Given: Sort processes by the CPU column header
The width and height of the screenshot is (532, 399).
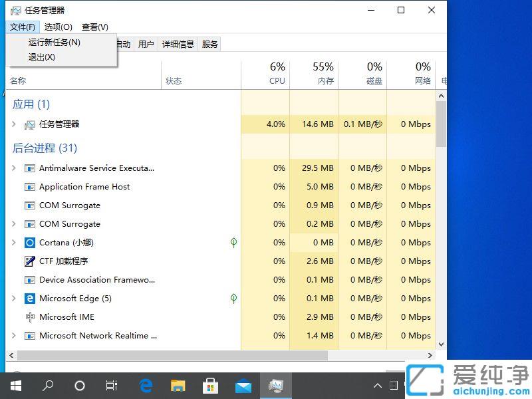Looking at the screenshot, I should click(x=277, y=80).
